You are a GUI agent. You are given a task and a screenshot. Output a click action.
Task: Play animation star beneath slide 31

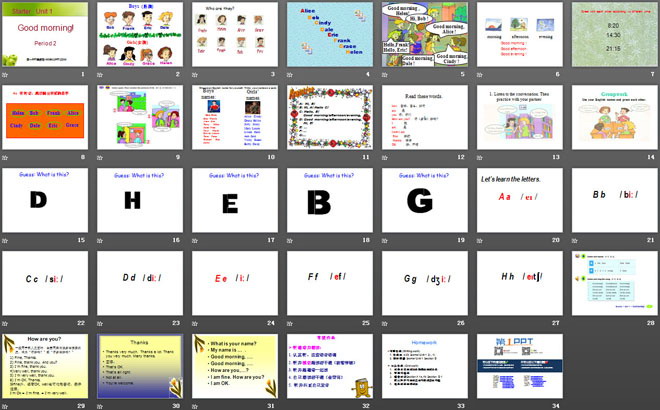point(195,407)
